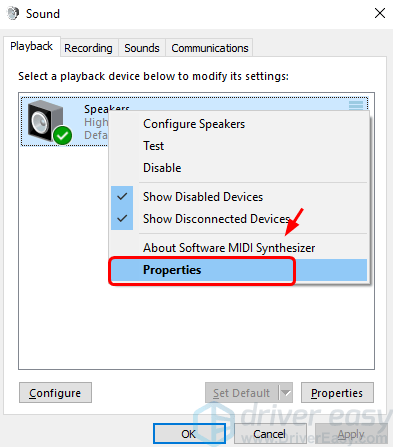This screenshot has height=447, width=393.
Task: Switch to the Recording tab
Action: pyautogui.click(x=88, y=48)
